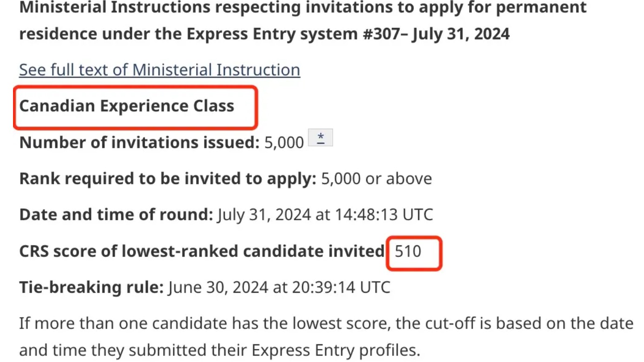Click the asterisk footnote button beside 5,000

pyautogui.click(x=321, y=138)
